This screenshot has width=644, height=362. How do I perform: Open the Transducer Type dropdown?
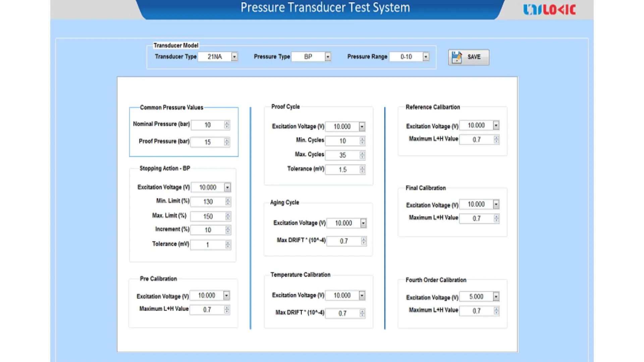234,57
